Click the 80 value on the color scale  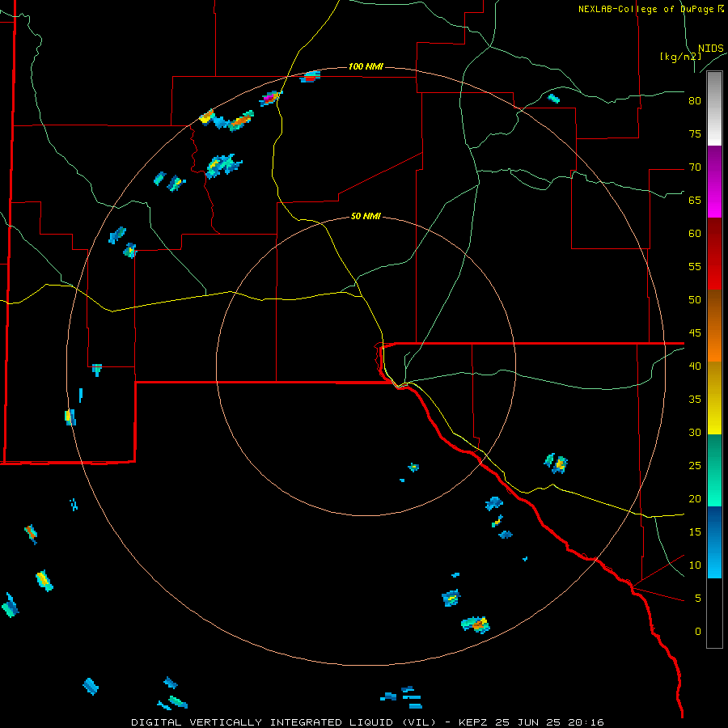tap(695, 101)
